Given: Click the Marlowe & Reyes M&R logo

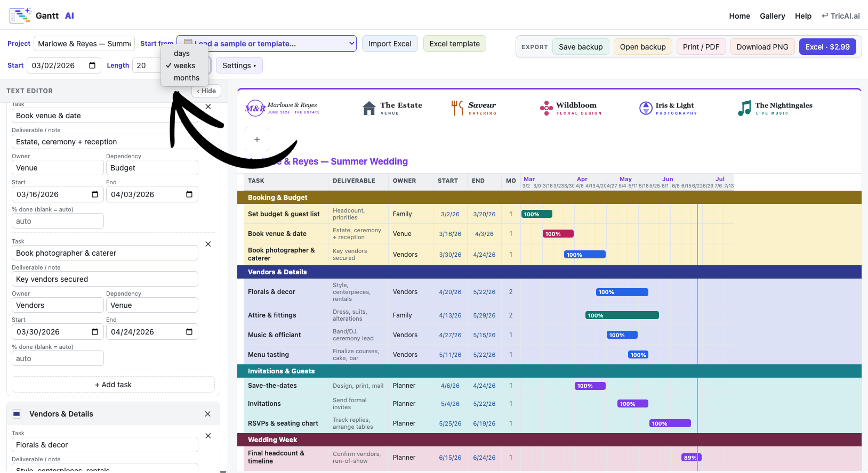Looking at the screenshot, I should (x=283, y=108).
